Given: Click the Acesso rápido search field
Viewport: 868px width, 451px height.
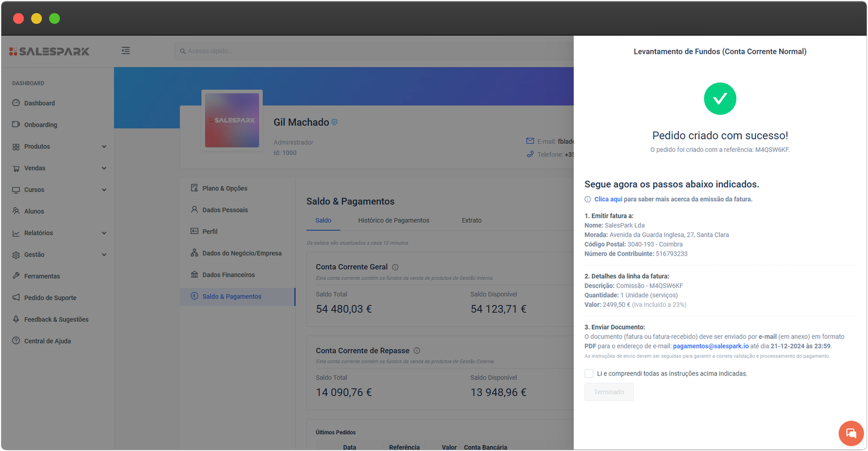Looking at the screenshot, I should pos(374,51).
